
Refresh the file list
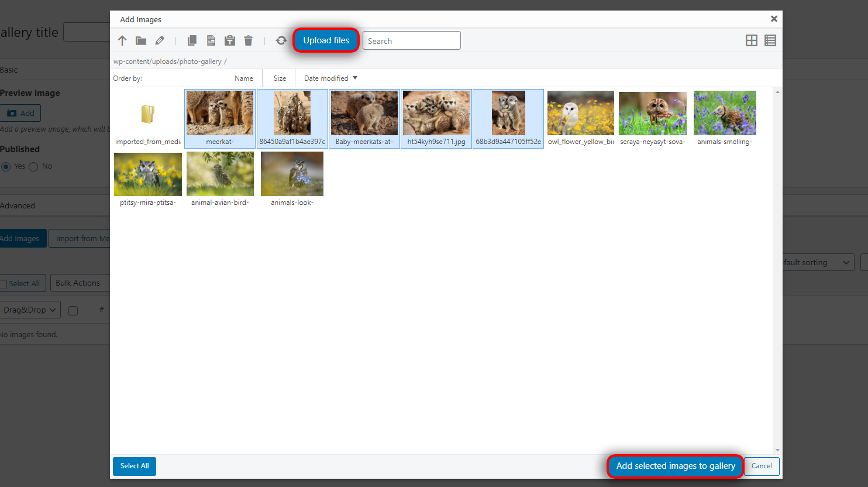click(281, 40)
